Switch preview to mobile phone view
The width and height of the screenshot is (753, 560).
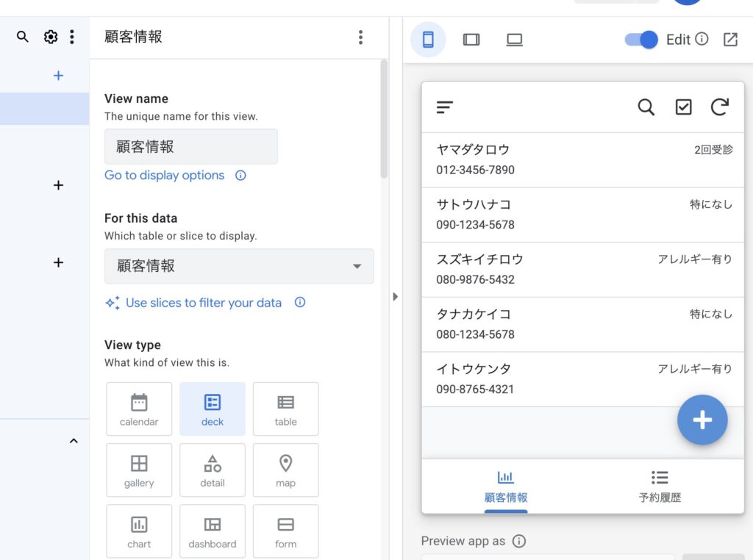pyautogui.click(x=428, y=40)
